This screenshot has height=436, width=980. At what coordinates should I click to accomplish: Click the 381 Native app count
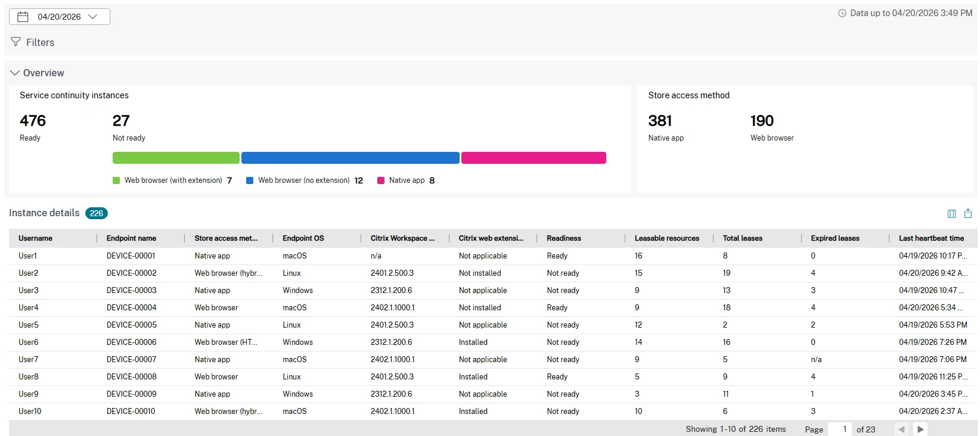click(x=660, y=121)
